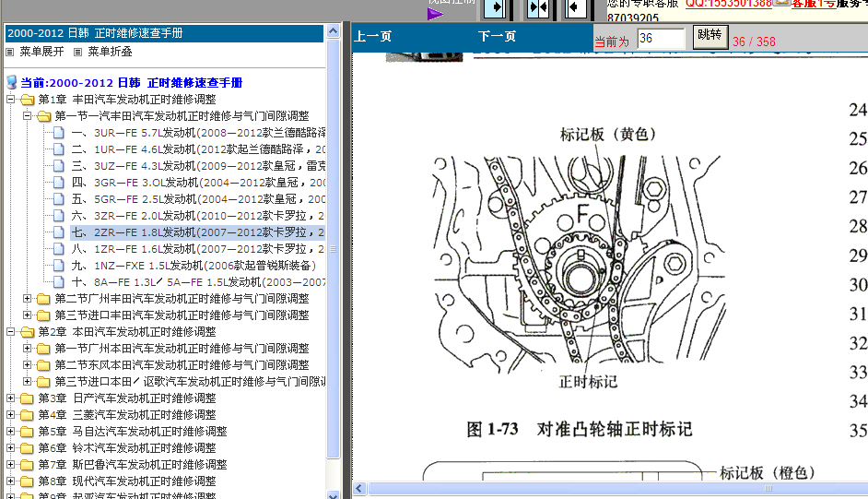Click the 1ZR-FE 1.6L page icon
This screenshot has width=868, height=499.
[59, 249]
